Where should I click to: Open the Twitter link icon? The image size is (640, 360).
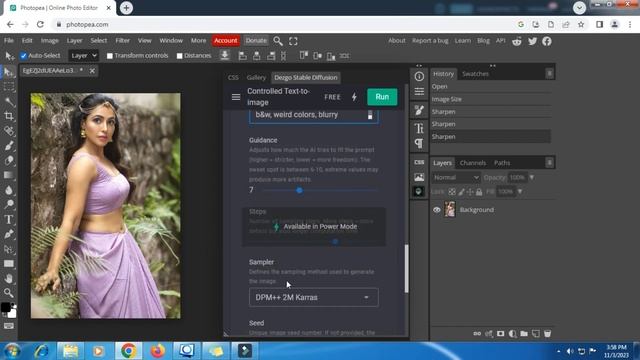click(x=532, y=41)
